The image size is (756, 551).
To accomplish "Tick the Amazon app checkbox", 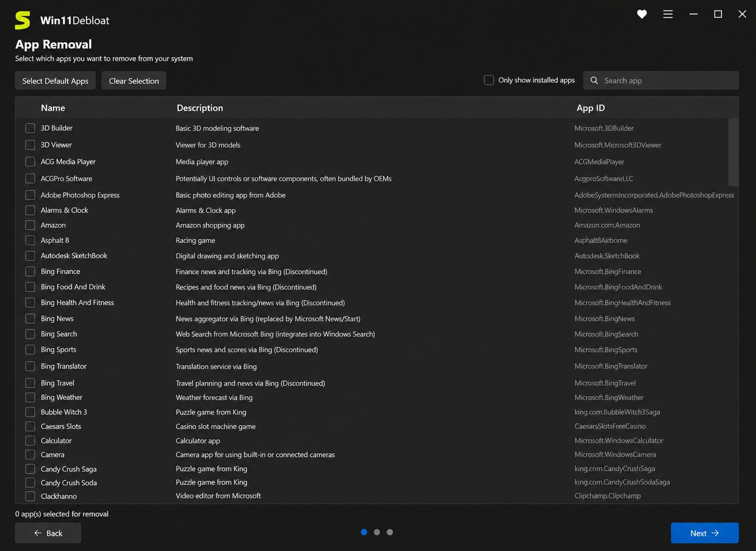I will 30,225.
